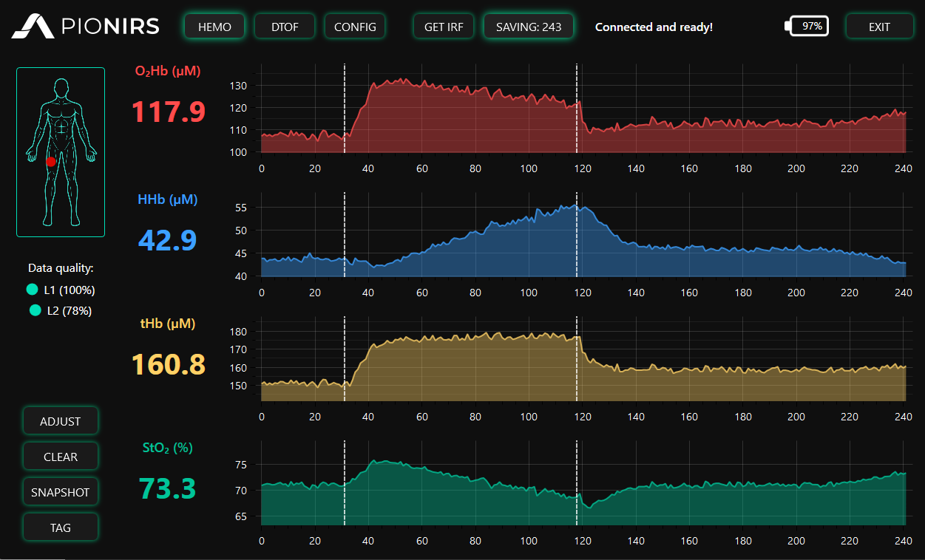Screen dimensions: 925x560
Task: Switch to the DTOF view
Action: (285, 27)
